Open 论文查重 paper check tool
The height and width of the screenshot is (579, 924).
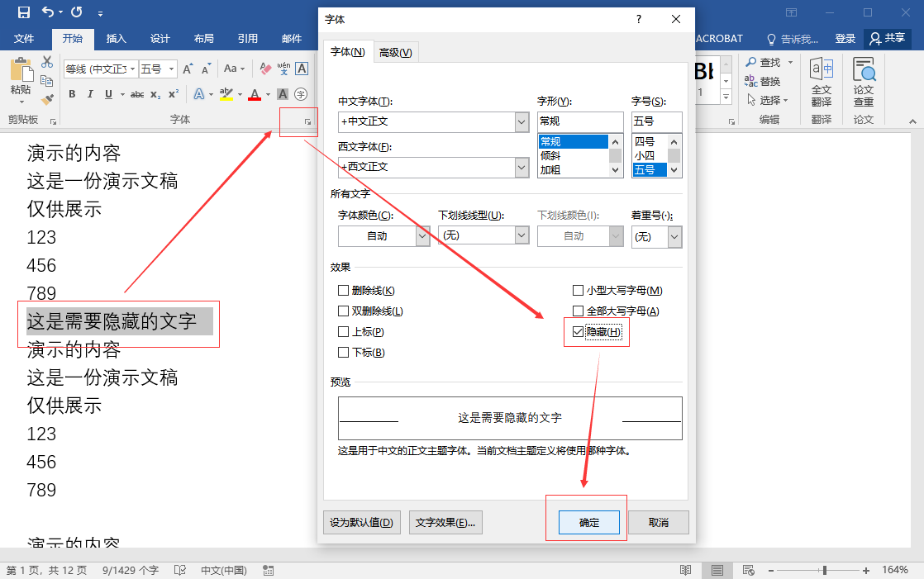864,82
